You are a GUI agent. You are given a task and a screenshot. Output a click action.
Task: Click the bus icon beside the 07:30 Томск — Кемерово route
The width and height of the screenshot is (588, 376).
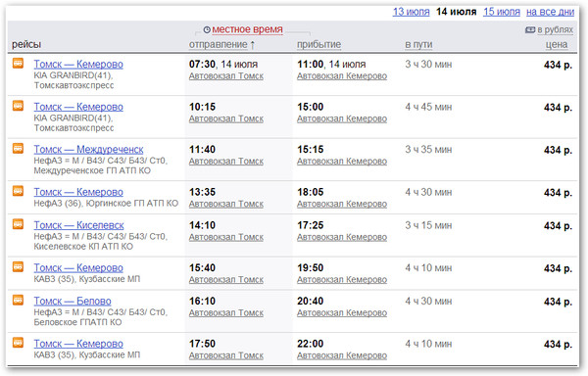coord(18,63)
